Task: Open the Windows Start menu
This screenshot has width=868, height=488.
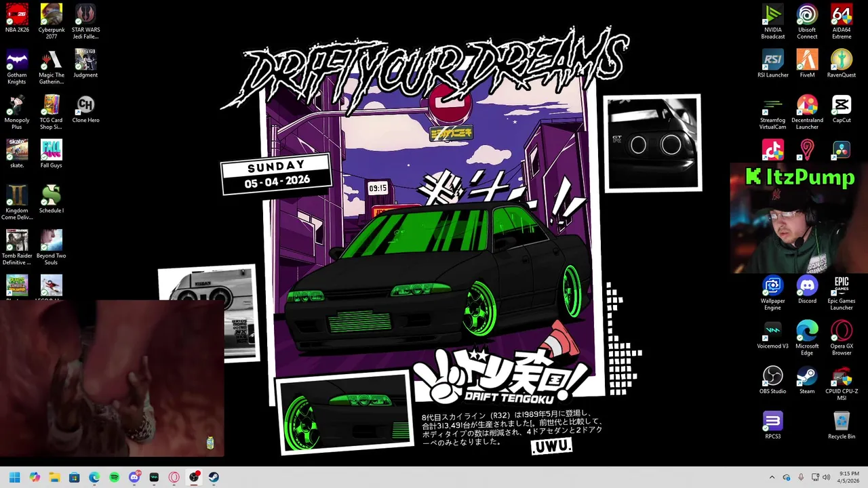Action: [x=14, y=477]
